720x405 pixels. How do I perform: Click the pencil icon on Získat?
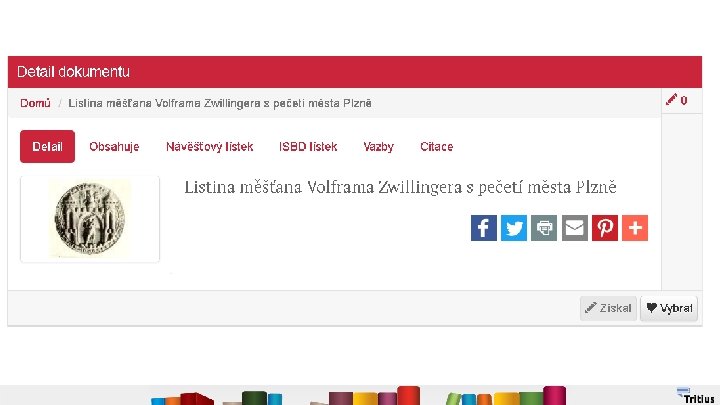[x=591, y=308]
